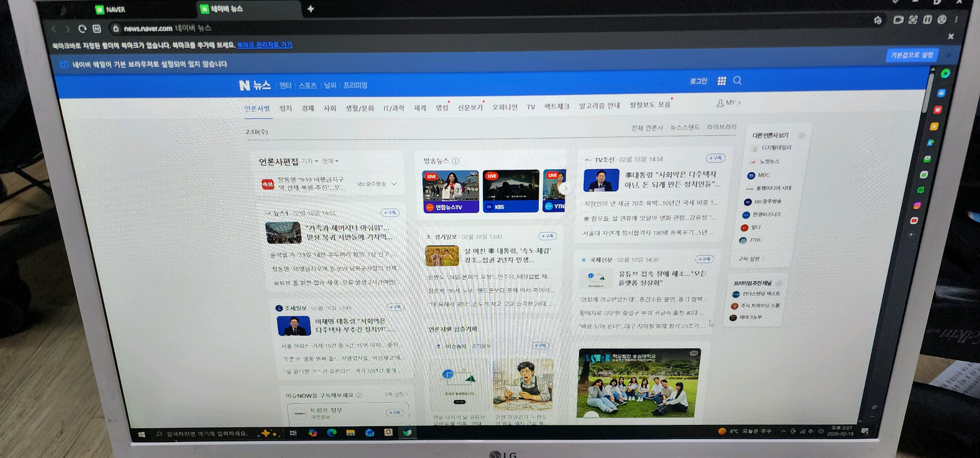The width and height of the screenshot is (980, 458).
Task: Open MBC in the press list
Action: 758,175
